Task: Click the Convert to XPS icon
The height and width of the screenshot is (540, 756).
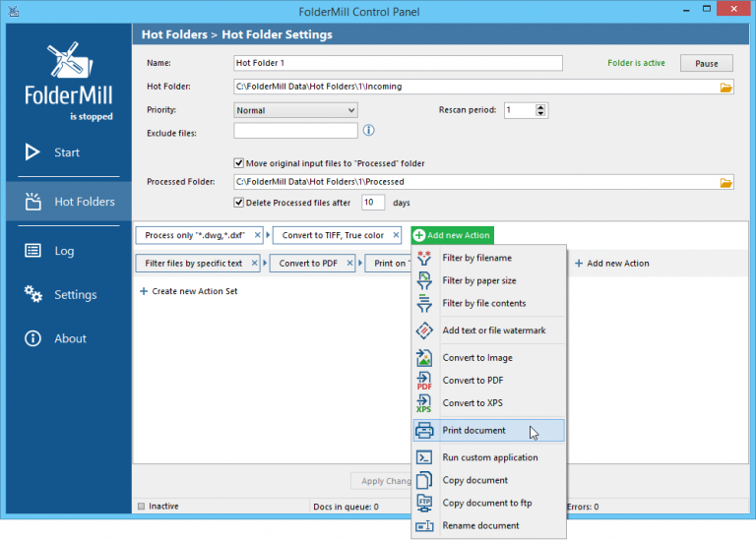Action: click(x=424, y=403)
